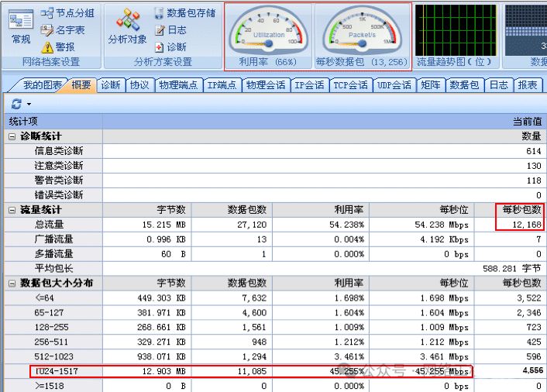Open the 数据包存储 packet storage icon
This screenshot has width=547, height=392.
click(x=185, y=13)
